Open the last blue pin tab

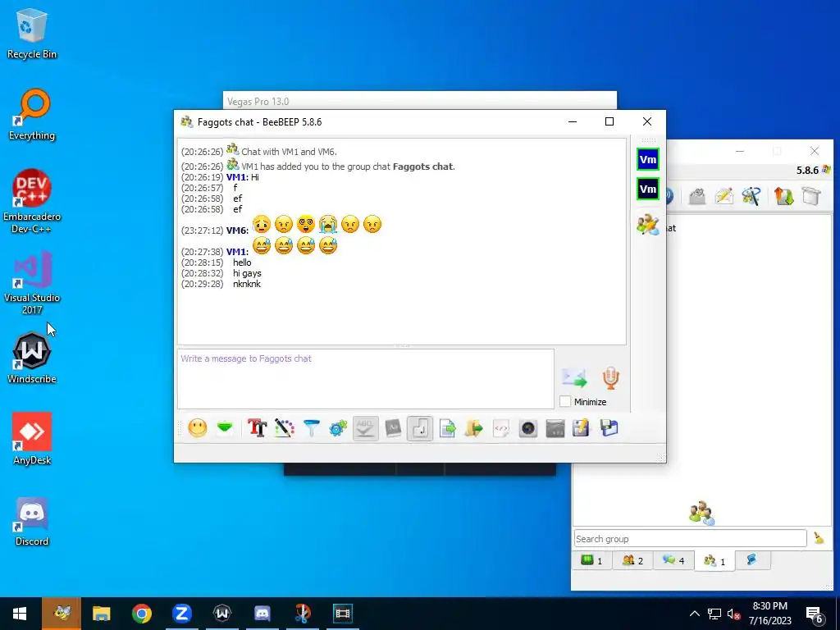pos(752,560)
